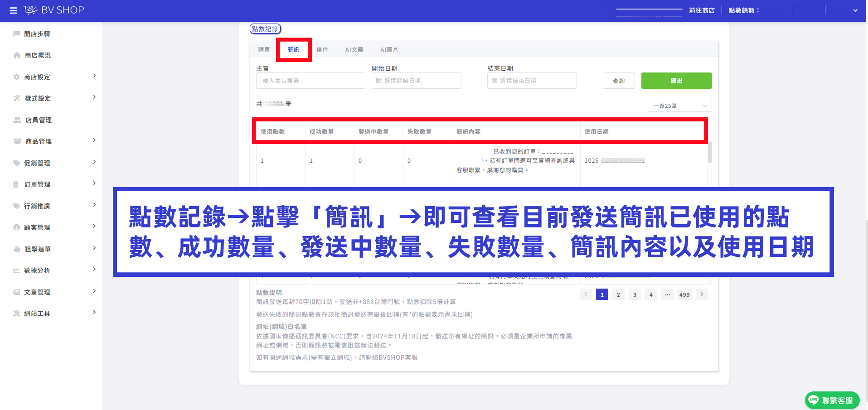
Task: Open the hamburger menu icon
Action: [x=14, y=10]
